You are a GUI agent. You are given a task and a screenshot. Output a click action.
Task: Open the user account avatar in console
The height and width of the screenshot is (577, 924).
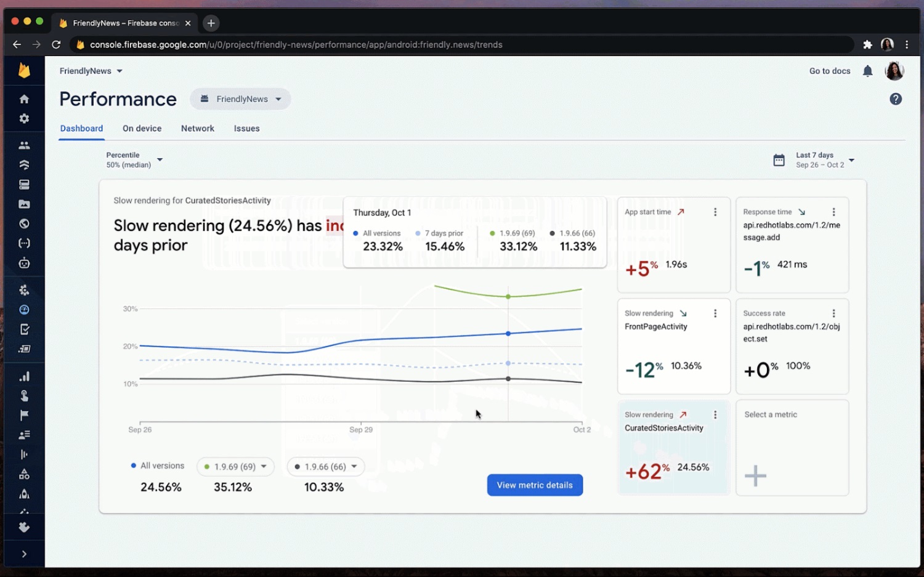pos(894,71)
